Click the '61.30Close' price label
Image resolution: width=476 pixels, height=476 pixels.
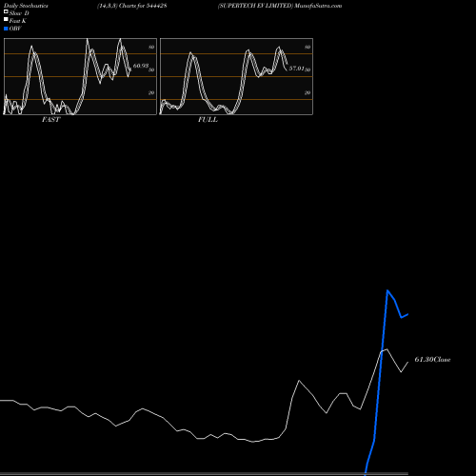click(x=432, y=360)
